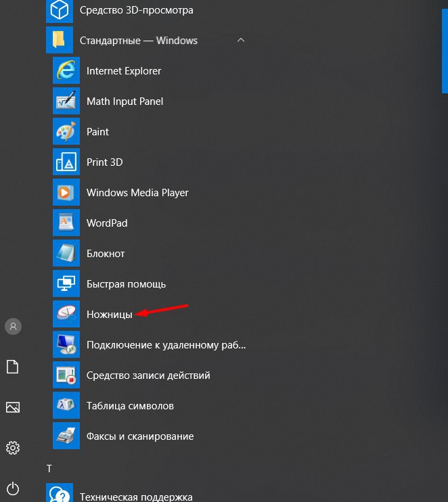This screenshot has width=448, height=502.
Task: Choose the Math Input Panel label
Action: [x=125, y=101]
